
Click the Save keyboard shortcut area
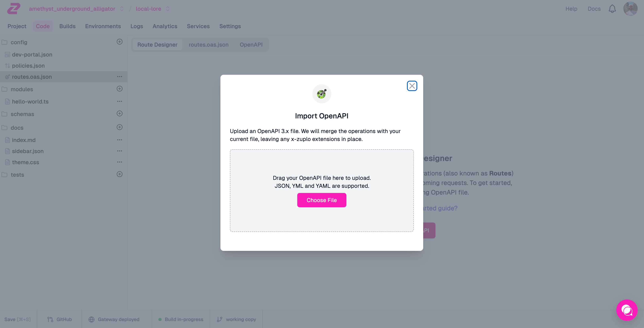tap(18, 319)
